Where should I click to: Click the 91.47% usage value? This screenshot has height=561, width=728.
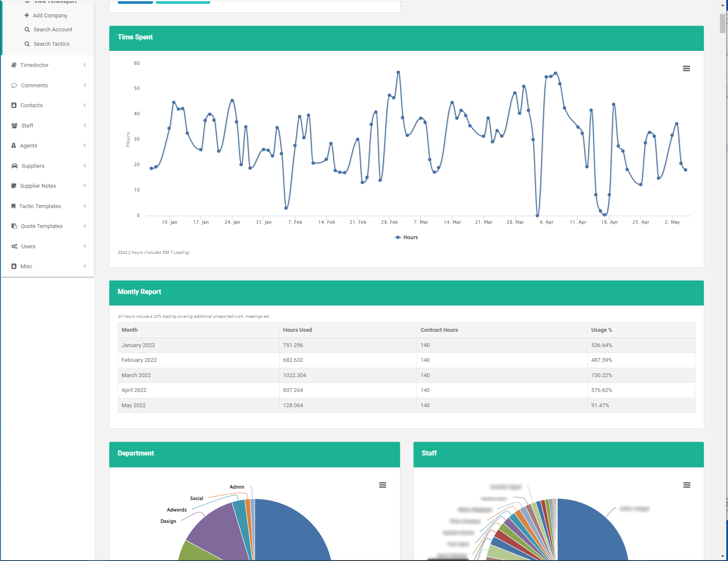[600, 405]
